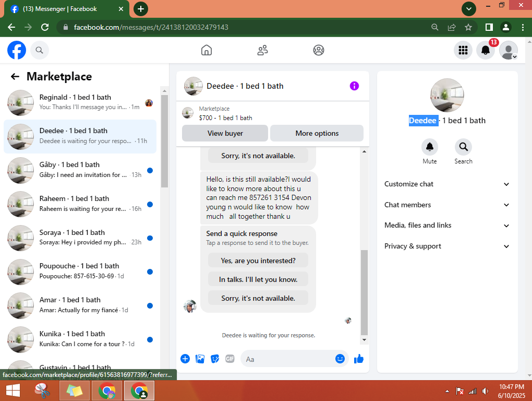The image size is (532, 401).
Task: Click the conversation list scrollbar thumb
Action: coord(164,141)
